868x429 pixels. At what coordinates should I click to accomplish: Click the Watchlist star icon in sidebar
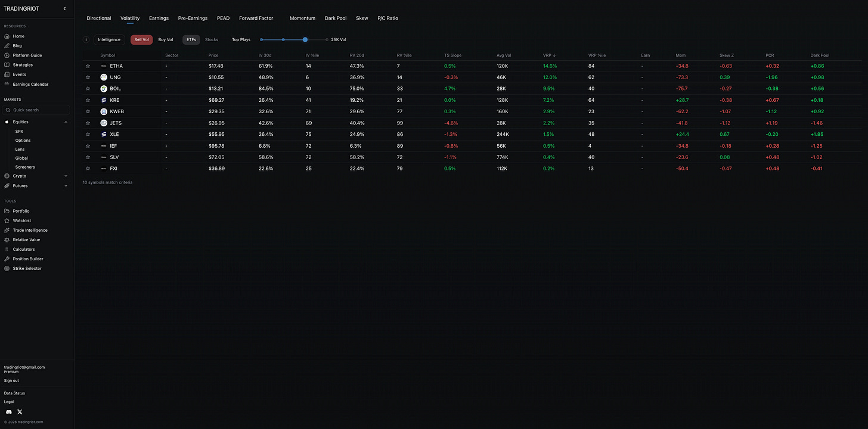click(x=7, y=220)
